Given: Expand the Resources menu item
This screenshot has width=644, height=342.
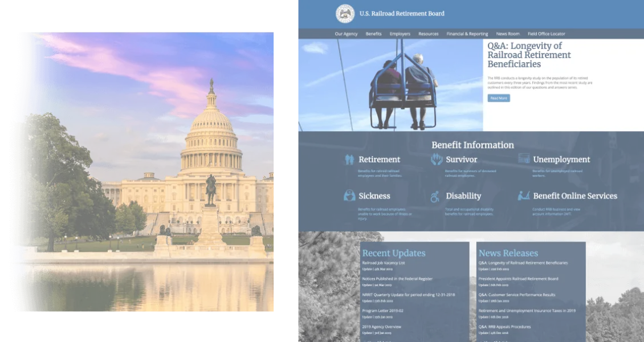Looking at the screenshot, I should pos(428,34).
